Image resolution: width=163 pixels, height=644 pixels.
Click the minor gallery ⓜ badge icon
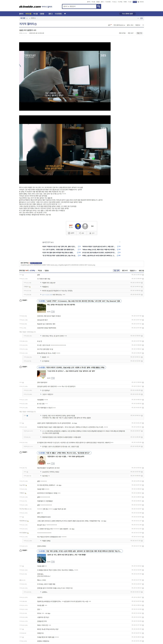(x=35, y=24)
